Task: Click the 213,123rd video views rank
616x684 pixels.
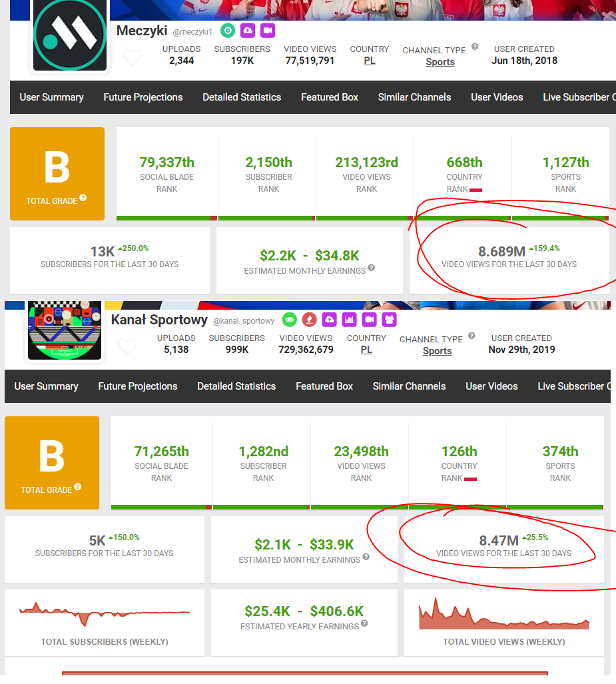Action: tap(366, 163)
